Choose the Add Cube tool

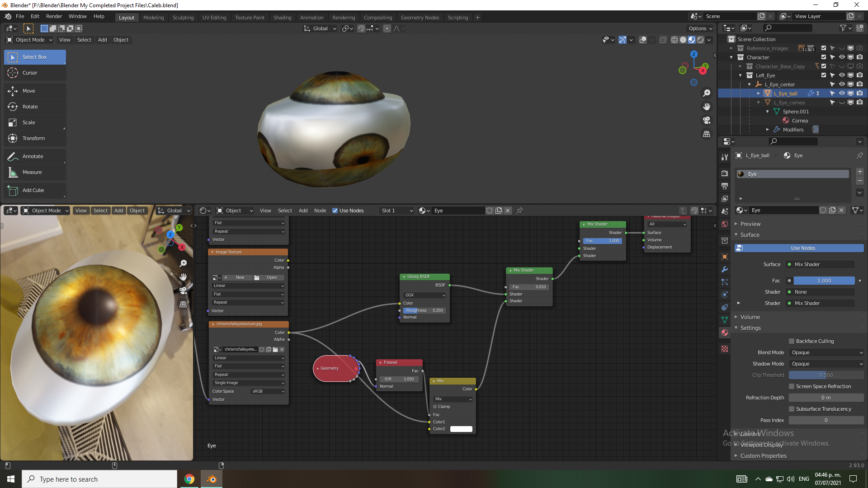33,190
